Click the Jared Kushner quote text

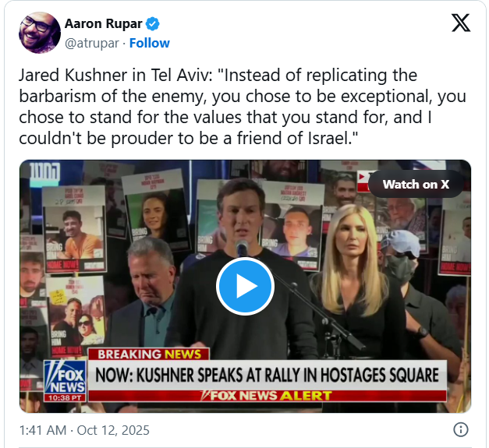(243, 107)
